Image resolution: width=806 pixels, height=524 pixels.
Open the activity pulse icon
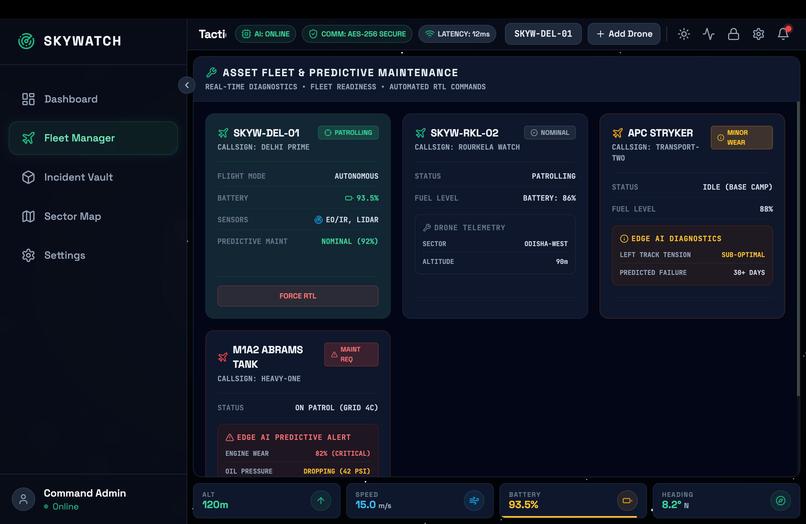[x=709, y=34]
